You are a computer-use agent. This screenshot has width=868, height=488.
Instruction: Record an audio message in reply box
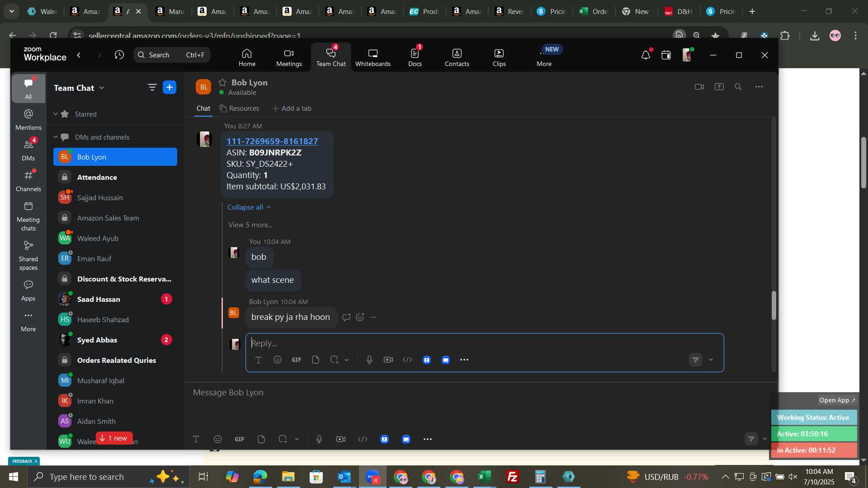[369, 360]
